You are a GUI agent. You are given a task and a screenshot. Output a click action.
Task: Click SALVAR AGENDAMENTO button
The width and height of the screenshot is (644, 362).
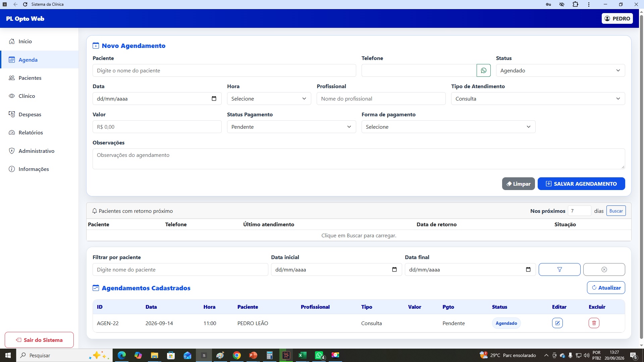coord(581,184)
